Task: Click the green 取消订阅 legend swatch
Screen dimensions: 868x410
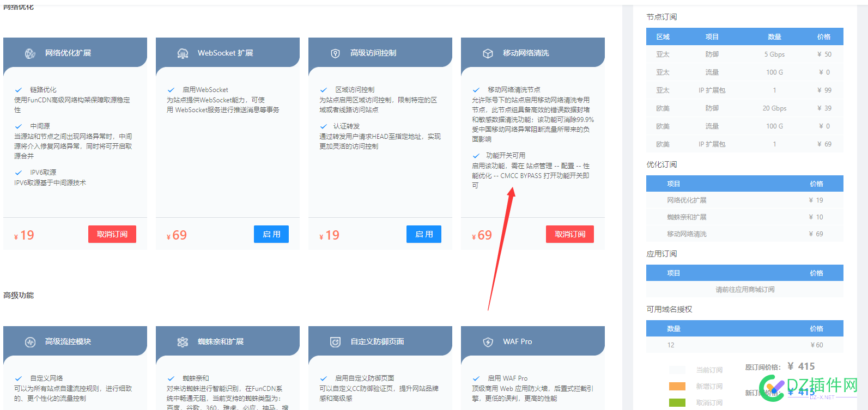Action: pos(677,402)
